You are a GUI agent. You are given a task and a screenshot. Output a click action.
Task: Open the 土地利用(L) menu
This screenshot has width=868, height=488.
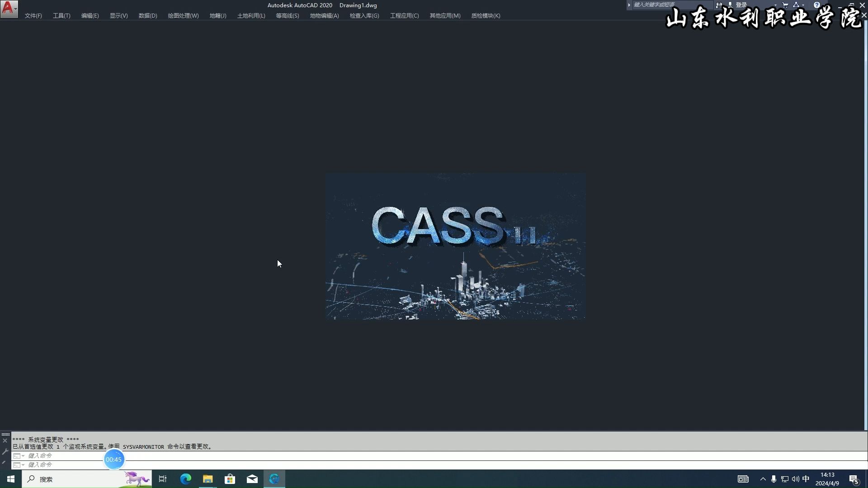[251, 16]
